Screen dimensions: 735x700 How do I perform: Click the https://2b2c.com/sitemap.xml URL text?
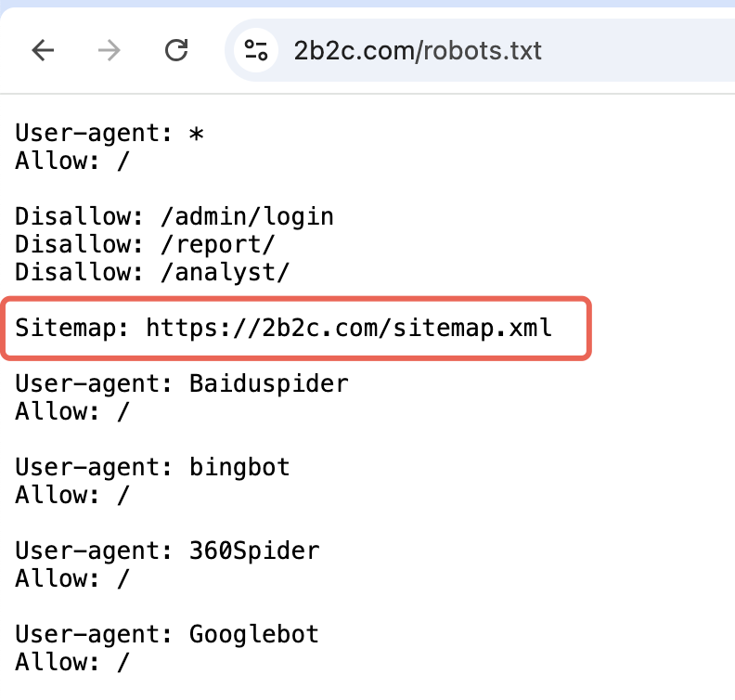tap(349, 328)
